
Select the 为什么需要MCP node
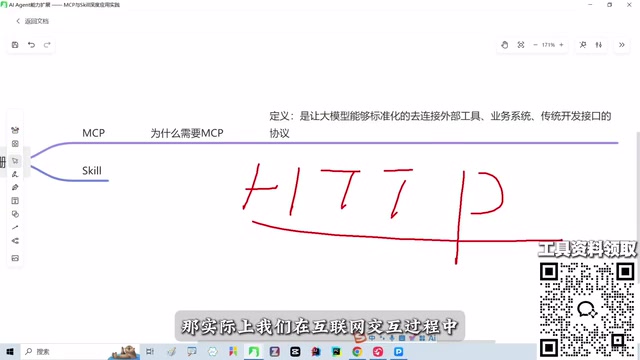coord(187,133)
